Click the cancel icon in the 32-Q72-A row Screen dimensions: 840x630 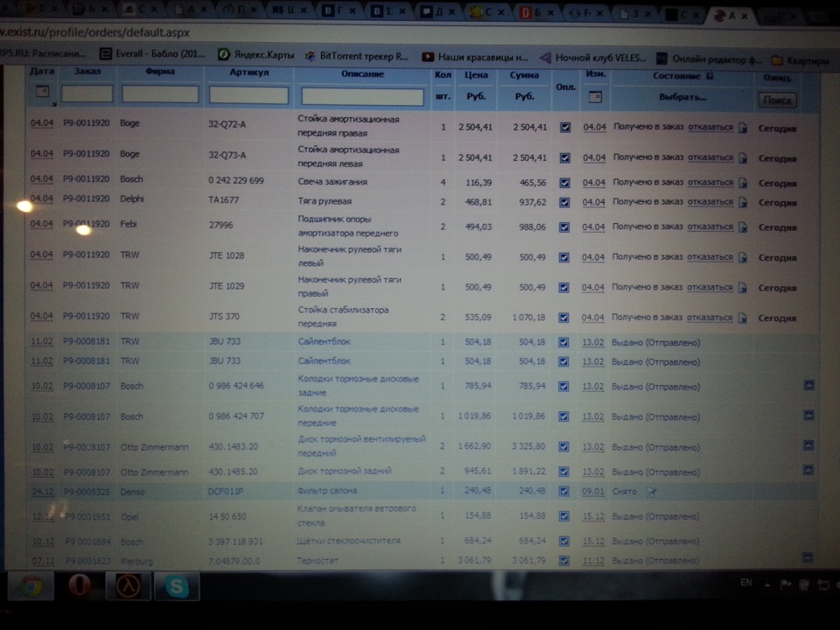(x=743, y=128)
